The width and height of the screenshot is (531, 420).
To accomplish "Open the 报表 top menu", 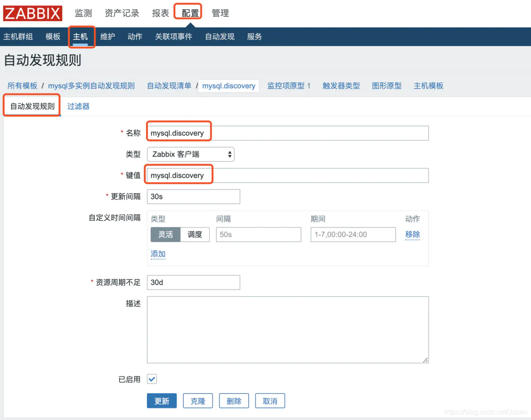I will [x=160, y=13].
